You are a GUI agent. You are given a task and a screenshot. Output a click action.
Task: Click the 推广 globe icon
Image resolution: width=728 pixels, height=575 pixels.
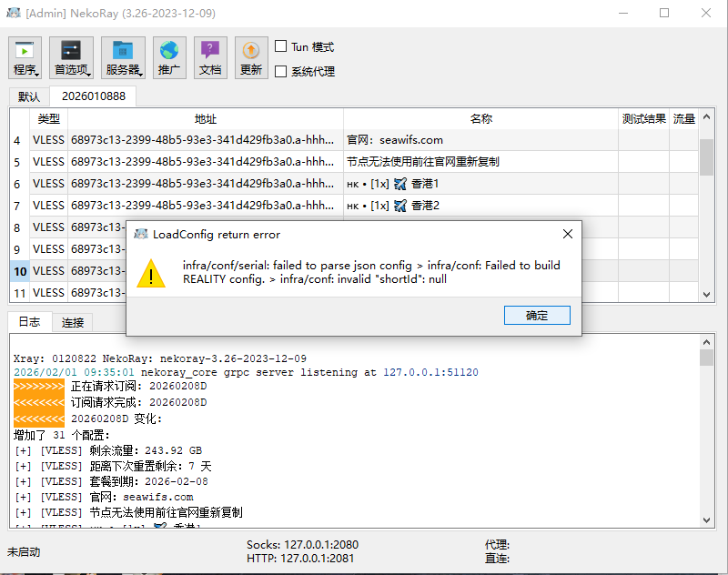click(169, 58)
